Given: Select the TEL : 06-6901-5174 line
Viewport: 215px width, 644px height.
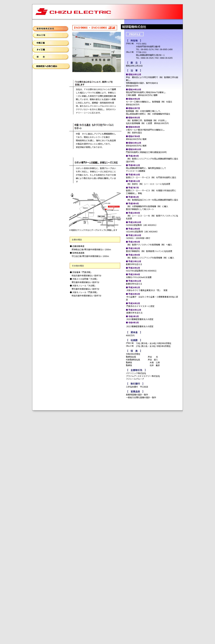Looking at the screenshot, I should coord(154,49).
